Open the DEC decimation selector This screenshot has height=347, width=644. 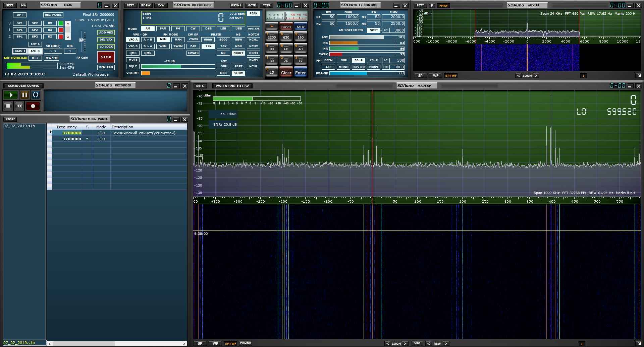(70, 51)
